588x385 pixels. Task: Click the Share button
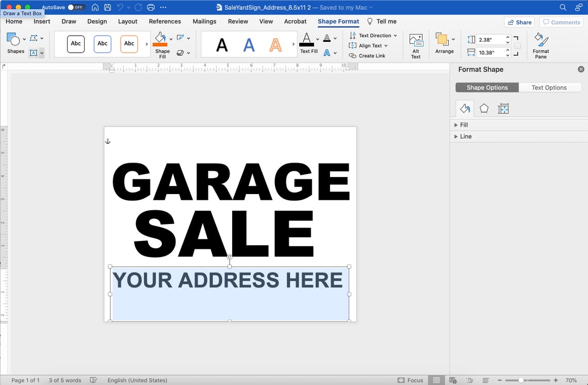[519, 22]
